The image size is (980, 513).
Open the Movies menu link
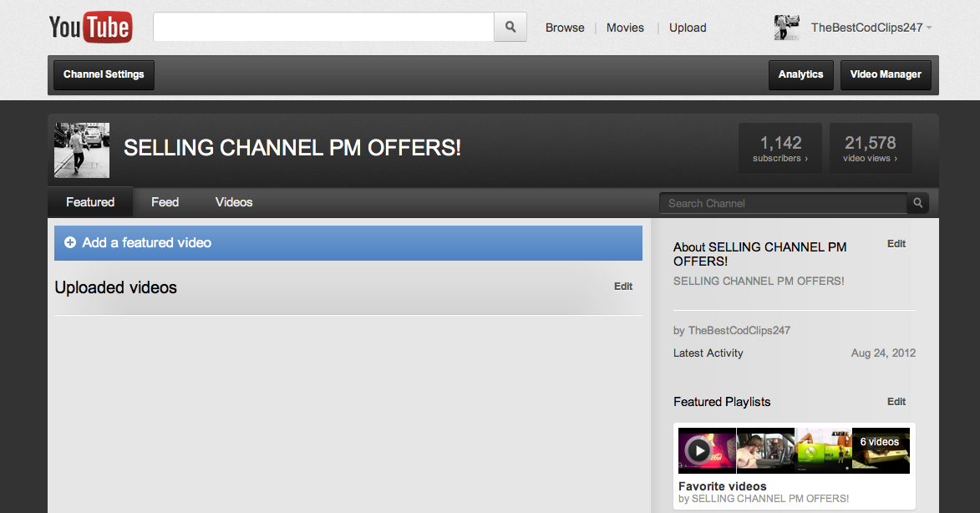[625, 28]
